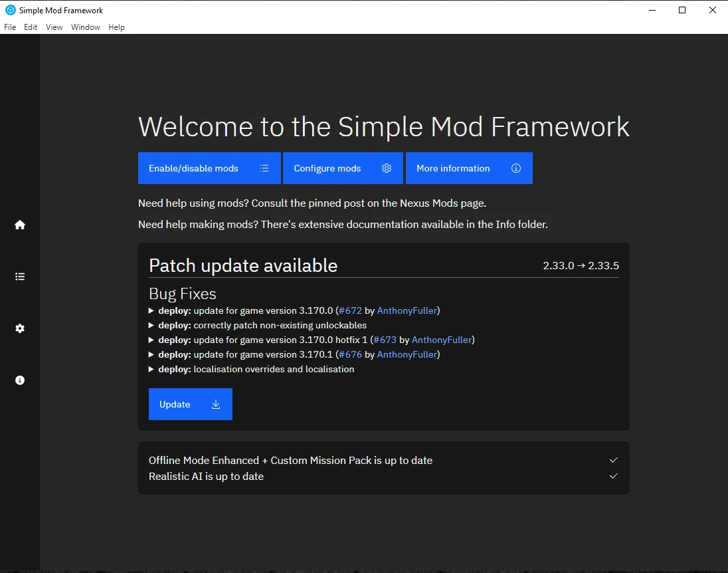Open the mod list sidebar icon
This screenshot has height=573, width=728.
coord(20,277)
